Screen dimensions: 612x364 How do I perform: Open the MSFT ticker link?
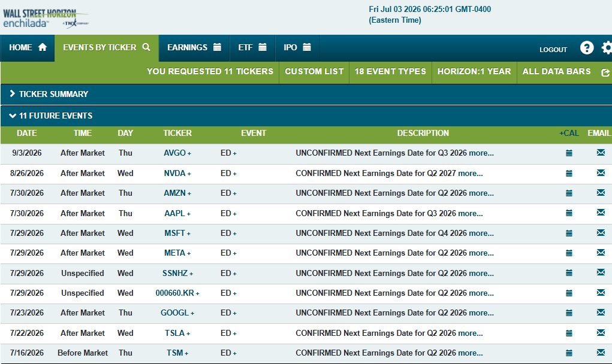[x=174, y=233]
